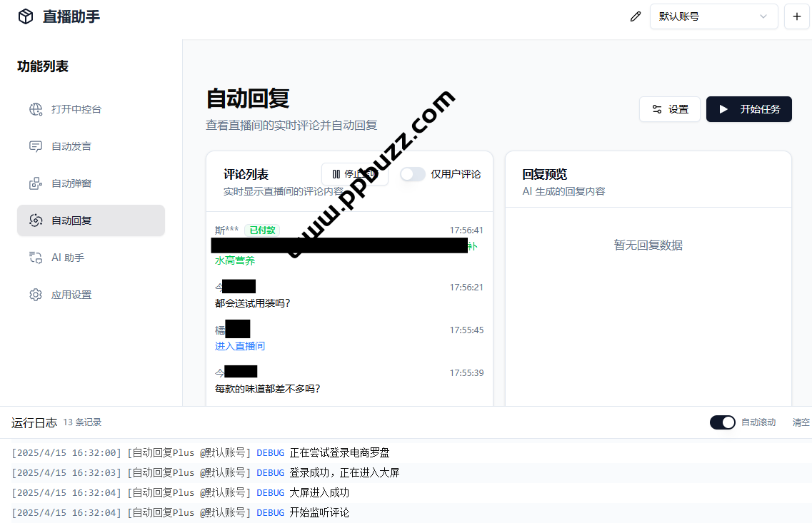Click the 回复预览 panel title
The width and height of the screenshot is (812, 523).
point(545,174)
